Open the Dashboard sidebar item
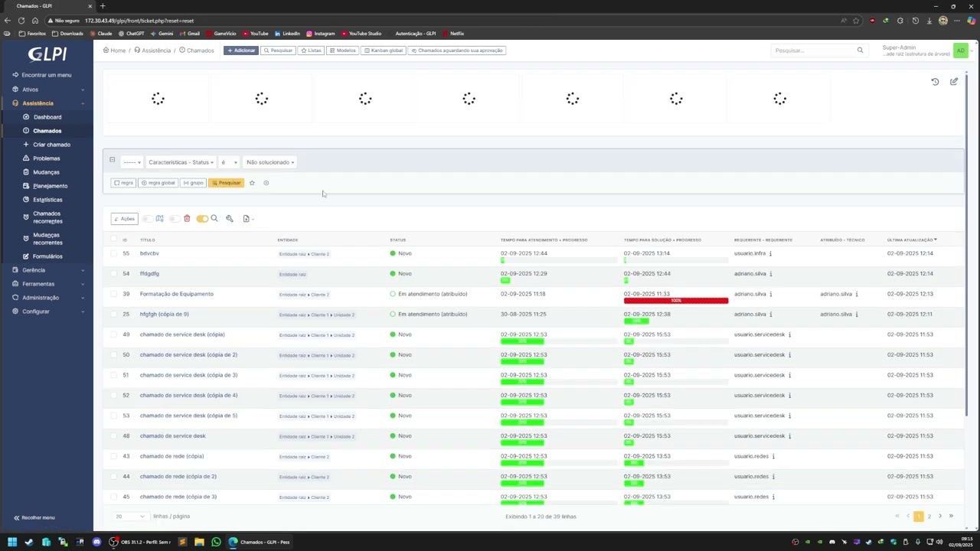 [47, 117]
